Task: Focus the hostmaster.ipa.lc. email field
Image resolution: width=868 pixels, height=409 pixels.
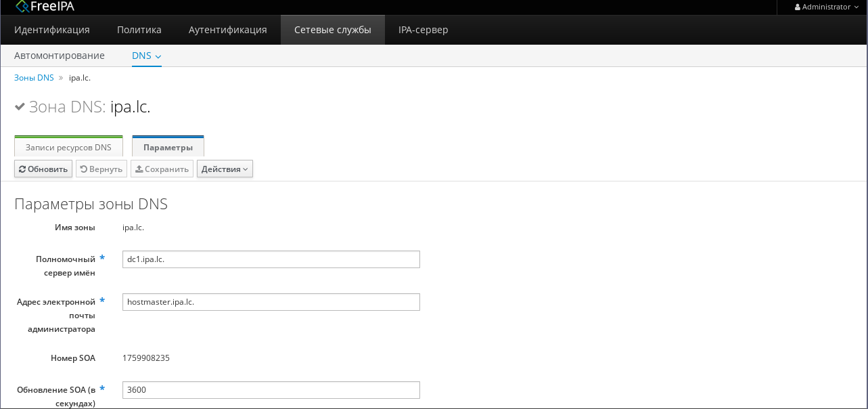Action: (271, 302)
